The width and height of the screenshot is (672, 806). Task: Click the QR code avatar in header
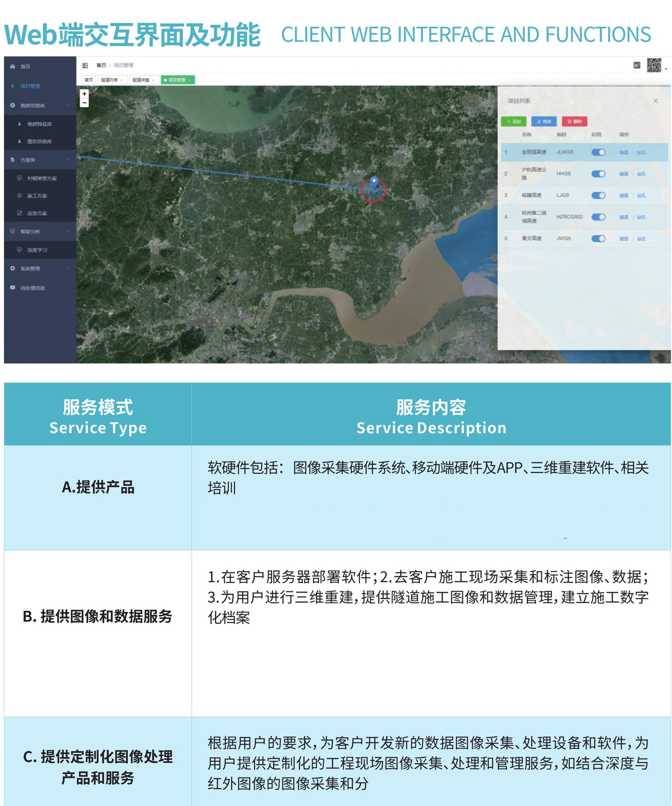654,65
